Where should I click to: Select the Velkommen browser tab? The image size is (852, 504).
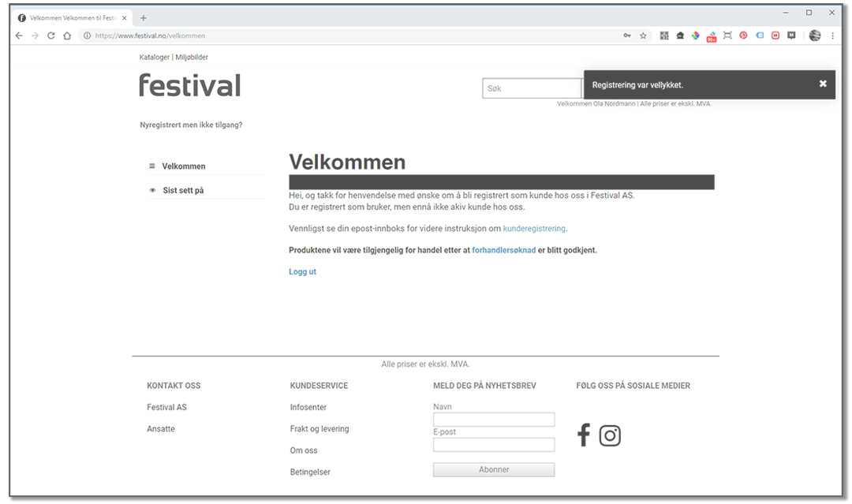coord(72,18)
